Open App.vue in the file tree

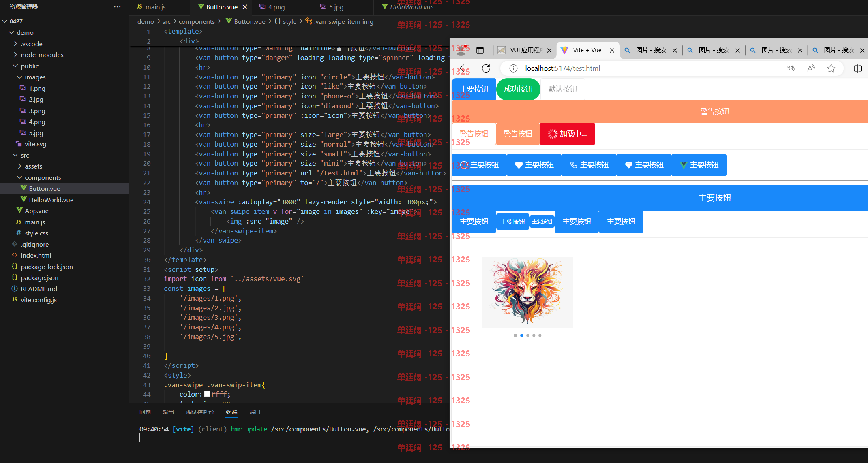(36, 211)
